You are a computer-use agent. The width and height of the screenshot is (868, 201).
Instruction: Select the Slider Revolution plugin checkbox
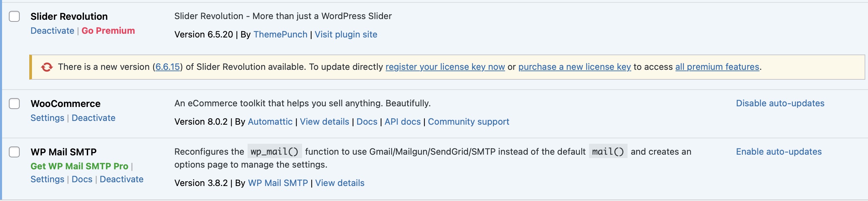[14, 16]
